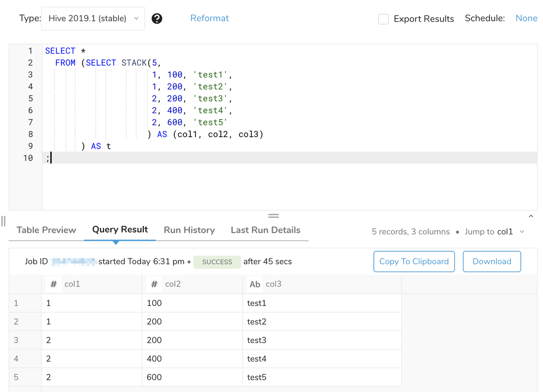The height and width of the screenshot is (392, 543).
Task: Collapse results with the chevron icon above records count
Action: point(531,216)
